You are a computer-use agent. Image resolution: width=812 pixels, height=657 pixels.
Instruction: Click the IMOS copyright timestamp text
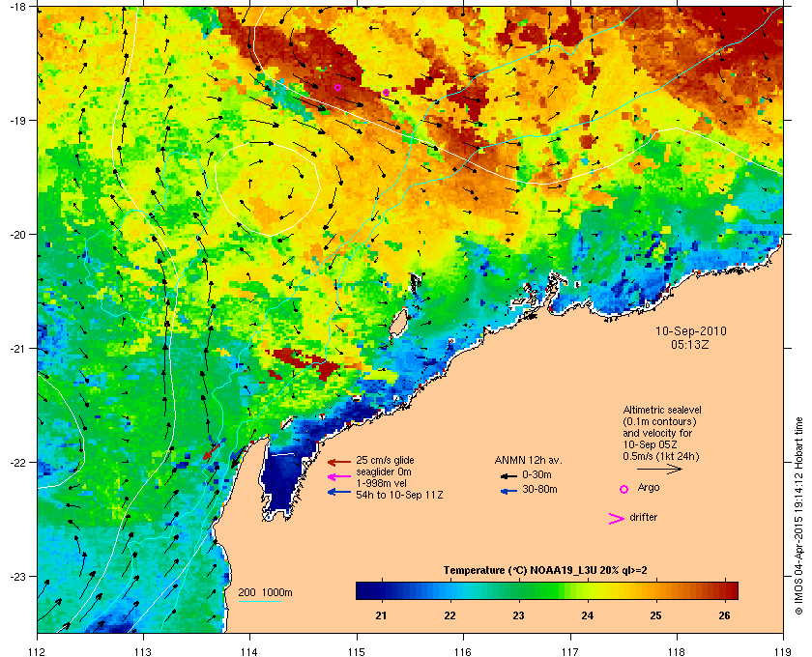click(x=798, y=517)
